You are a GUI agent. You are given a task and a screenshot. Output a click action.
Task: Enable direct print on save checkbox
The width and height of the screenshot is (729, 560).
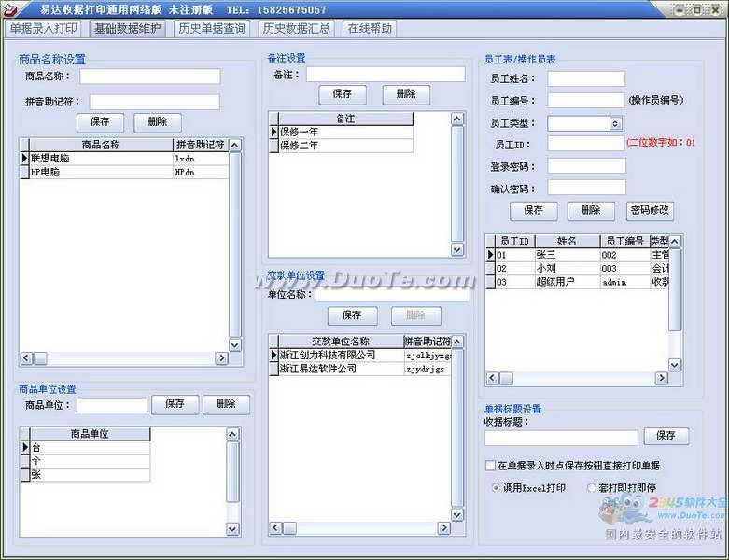pyautogui.click(x=490, y=465)
